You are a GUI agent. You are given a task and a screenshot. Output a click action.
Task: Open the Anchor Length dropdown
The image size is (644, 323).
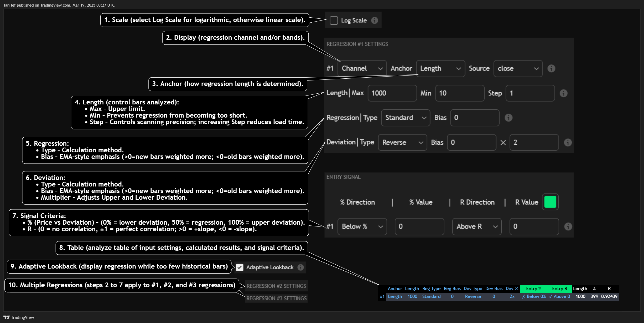pyautogui.click(x=440, y=68)
